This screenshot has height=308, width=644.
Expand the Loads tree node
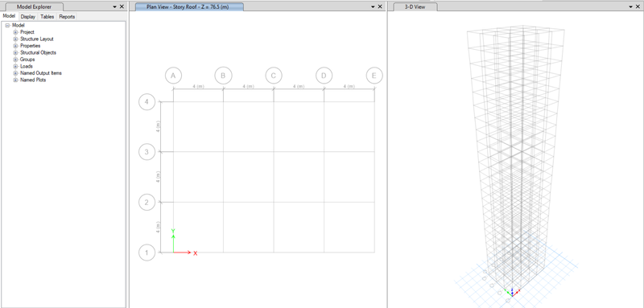coord(15,66)
